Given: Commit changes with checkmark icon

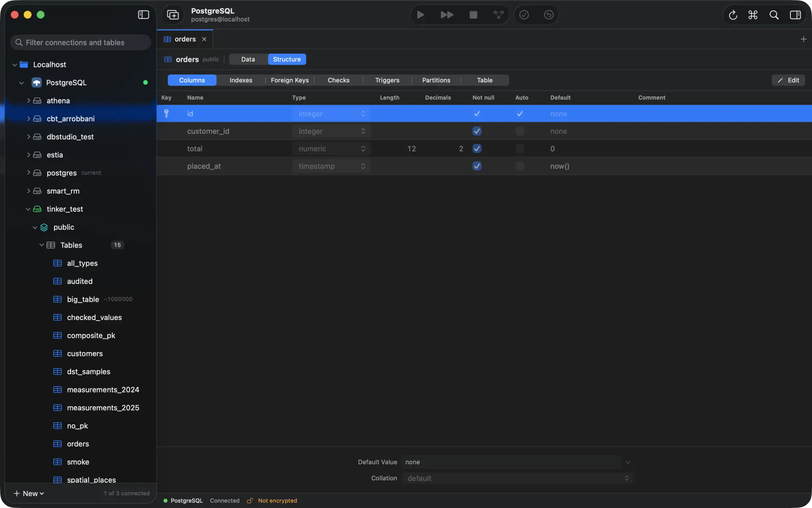Looking at the screenshot, I should pos(524,15).
